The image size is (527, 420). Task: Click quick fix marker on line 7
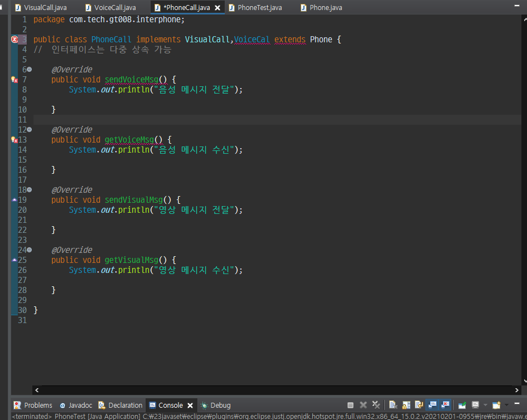(x=14, y=80)
